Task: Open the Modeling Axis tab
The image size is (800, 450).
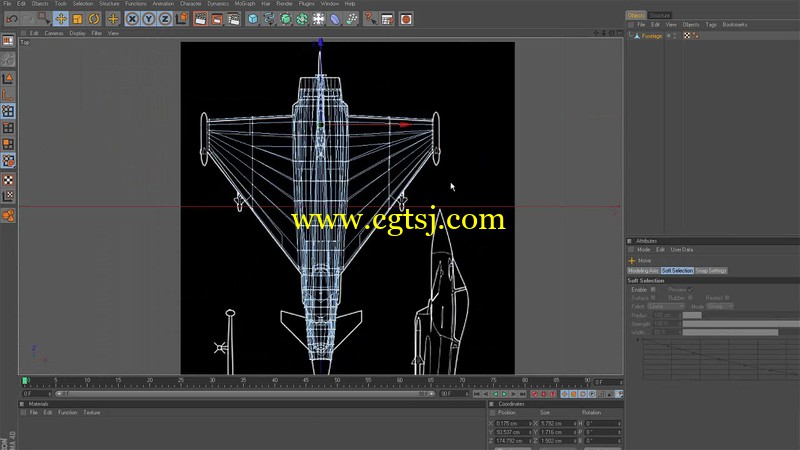Action: (x=643, y=271)
